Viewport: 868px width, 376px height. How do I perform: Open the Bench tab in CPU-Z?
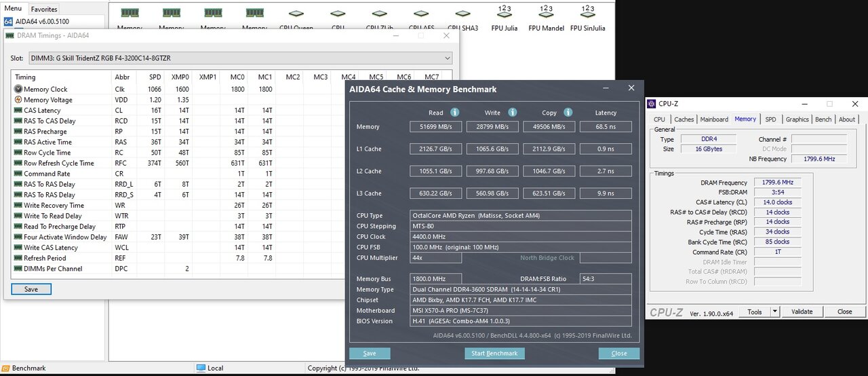[823, 119]
